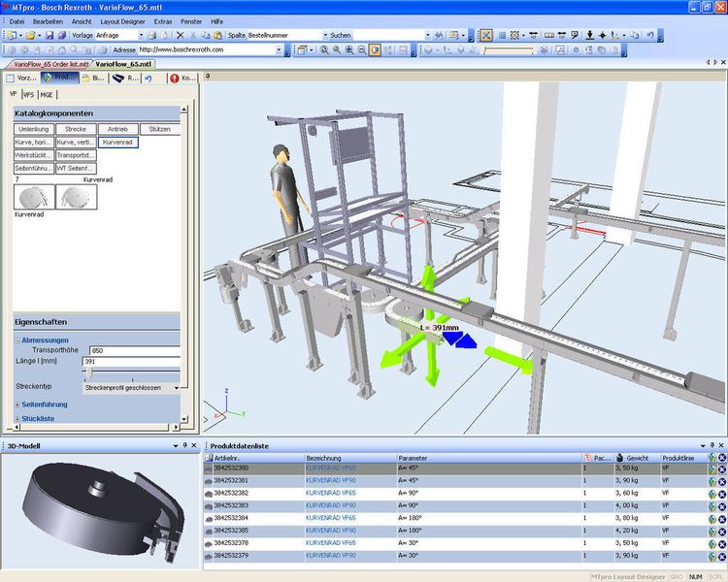This screenshot has height=582, width=728.
Task: Click the binoculars find icon
Action: [439, 35]
